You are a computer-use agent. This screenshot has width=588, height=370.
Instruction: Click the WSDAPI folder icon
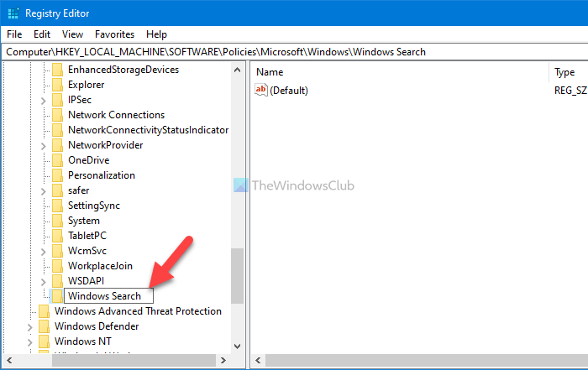coord(57,281)
